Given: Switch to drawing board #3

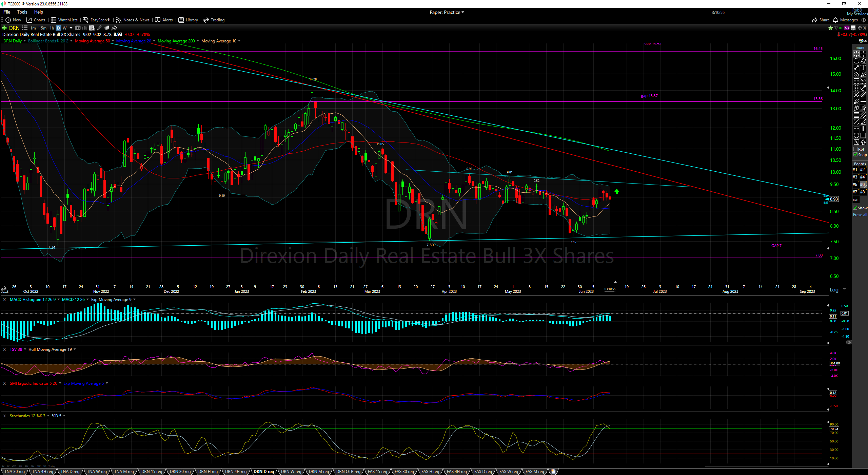Looking at the screenshot, I should (855, 177).
